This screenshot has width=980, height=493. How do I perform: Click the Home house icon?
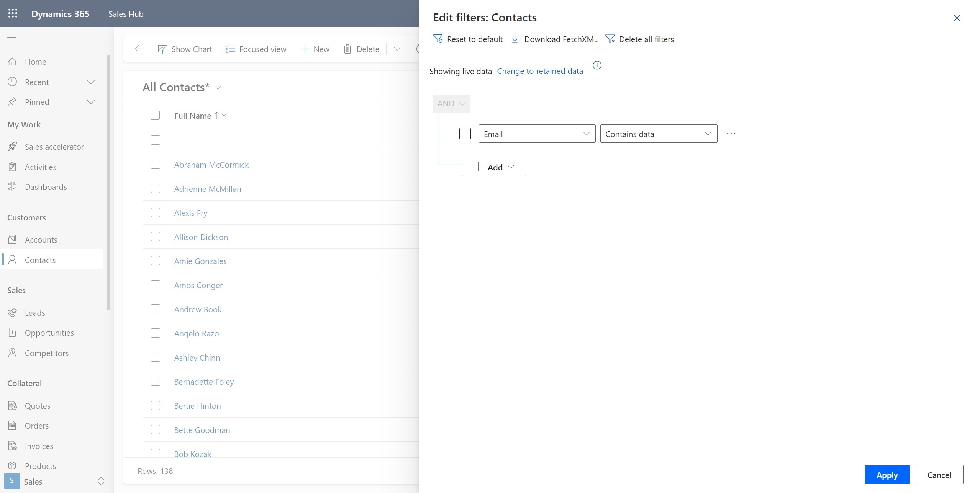click(12, 62)
